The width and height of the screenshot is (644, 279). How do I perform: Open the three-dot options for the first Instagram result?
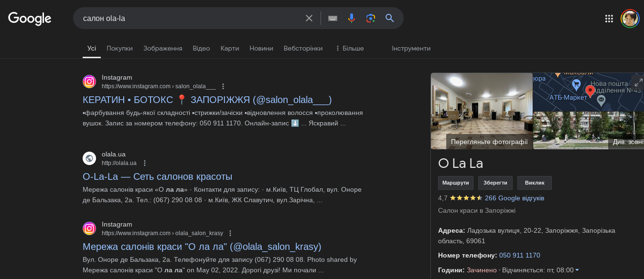coord(223,86)
